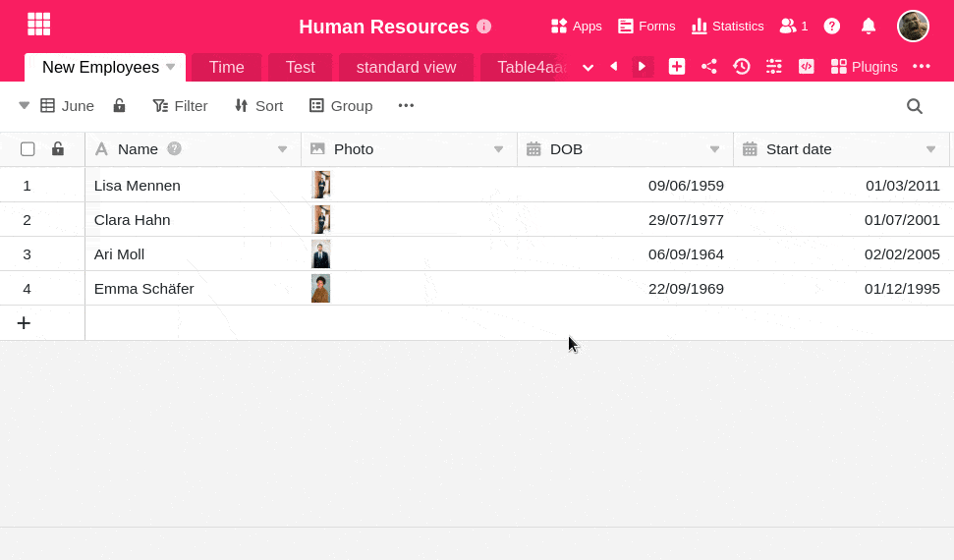Expand the table list chevron dropdown
The image size is (954, 560).
pos(588,67)
